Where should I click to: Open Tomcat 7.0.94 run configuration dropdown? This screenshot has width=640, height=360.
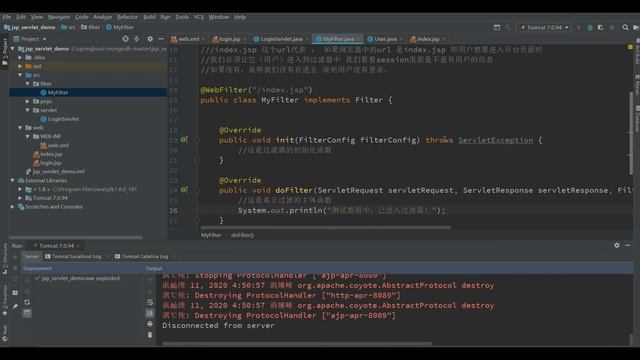[x=544, y=27]
